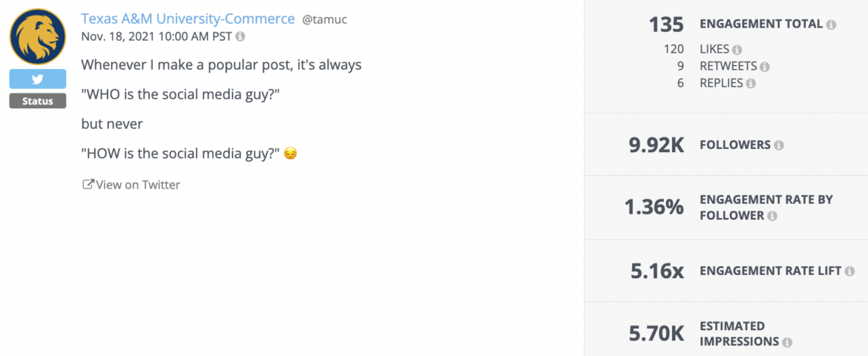The width and height of the screenshot is (868, 356).
Task: Click the tweet text "HOW is the social media guy?"
Action: click(x=182, y=154)
